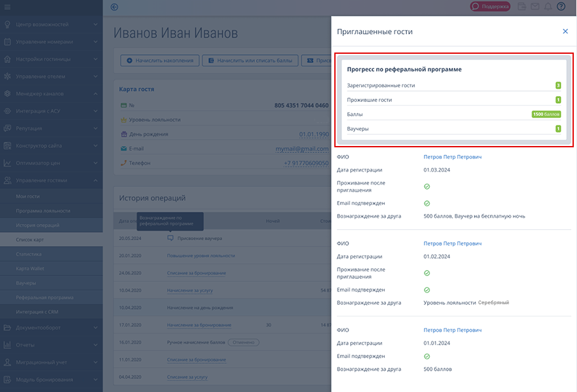Close the Приглашенные гости panel
577x392 pixels.
(565, 31)
